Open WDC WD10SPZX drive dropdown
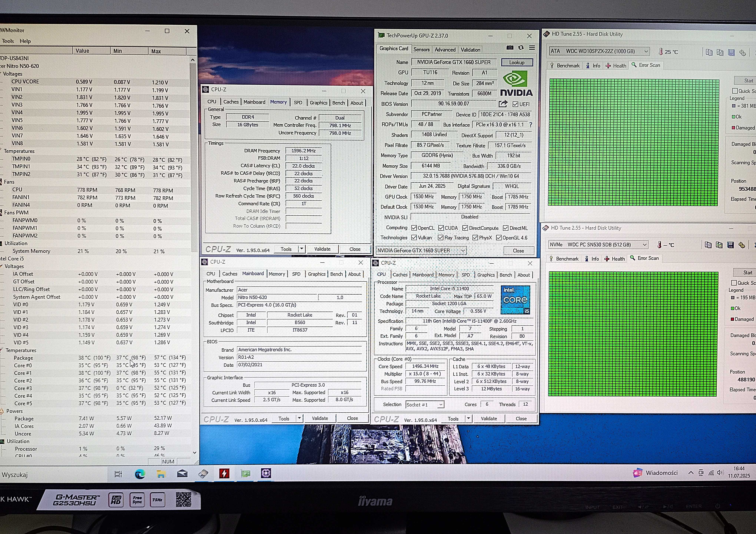The image size is (756, 534). pos(646,51)
